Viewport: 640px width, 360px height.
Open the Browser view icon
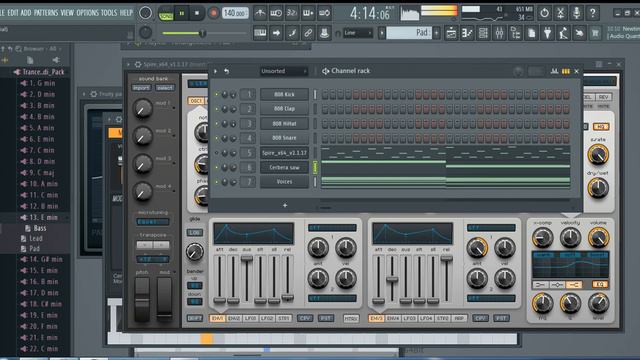click(x=516, y=33)
